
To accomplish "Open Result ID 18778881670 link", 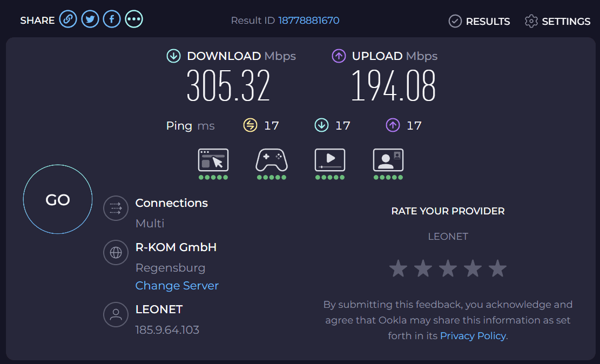I will (309, 21).
